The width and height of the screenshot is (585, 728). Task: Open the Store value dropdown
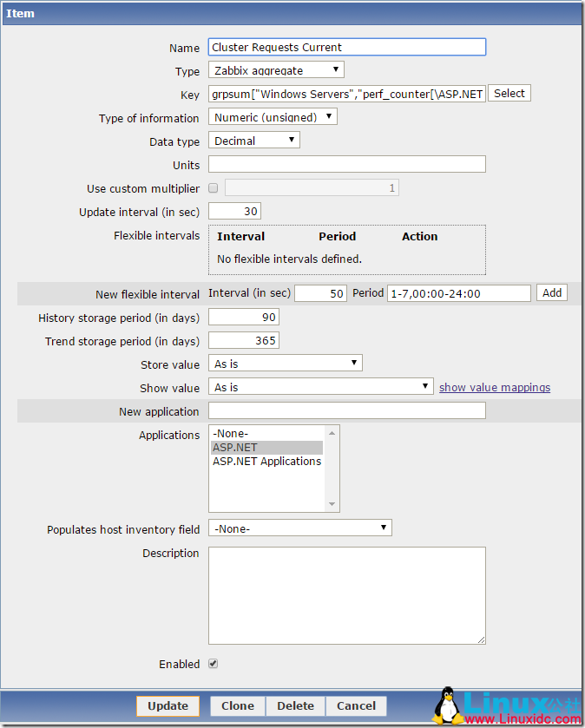pyautogui.click(x=284, y=364)
